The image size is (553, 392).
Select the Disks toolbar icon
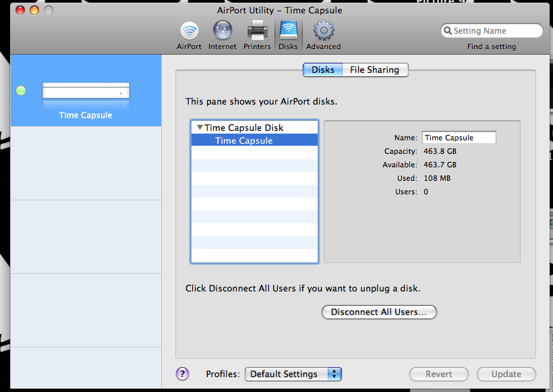click(x=288, y=35)
